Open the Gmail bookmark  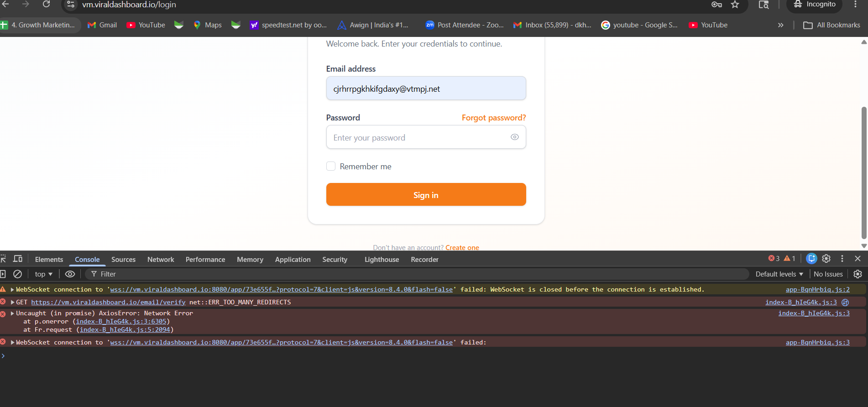tap(102, 25)
